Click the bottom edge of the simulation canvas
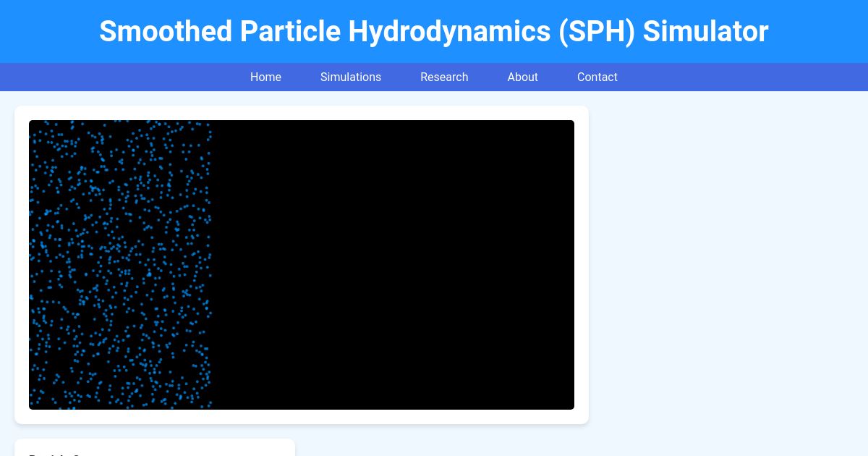The height and width of the screenshot is (456, 868). tap(302, 408)
